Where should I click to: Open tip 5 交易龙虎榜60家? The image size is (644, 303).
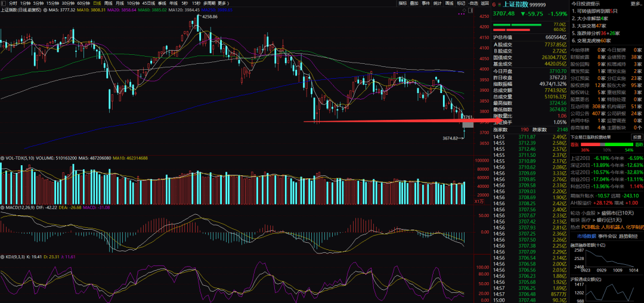(592, 41)
